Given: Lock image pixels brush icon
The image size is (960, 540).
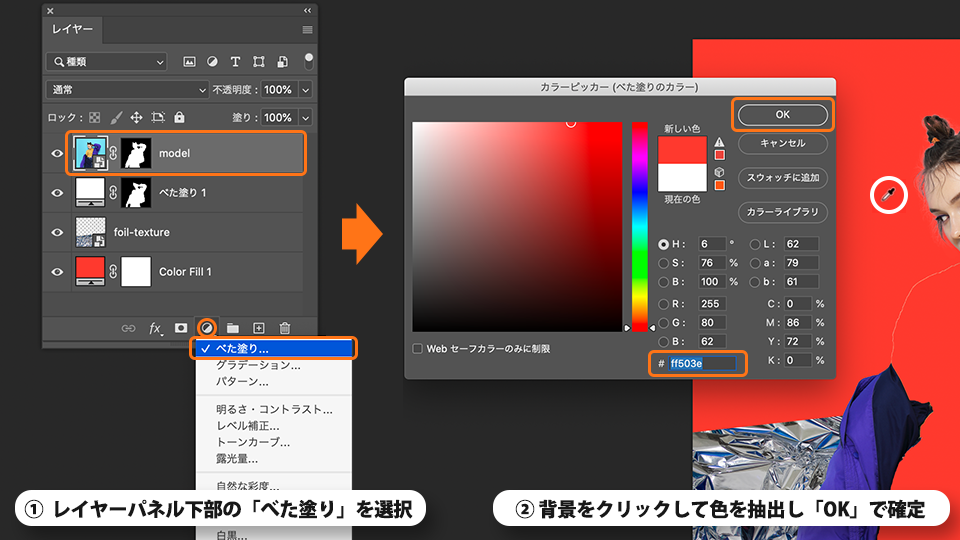Looking at the screenshot, I should click(116, 118).
